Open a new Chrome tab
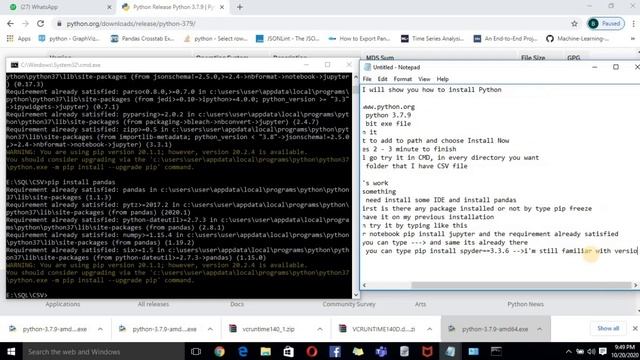 click(x=240, y=7)
